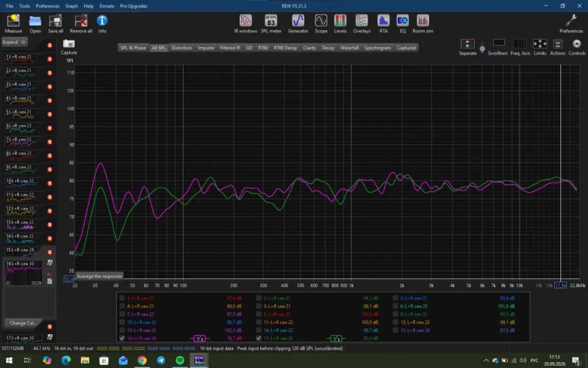Enable trace 7: L+R сен 22 checkbox
The height and width of the screenshot is (368, 588).
pyautogui.click(x=122, y=314)
